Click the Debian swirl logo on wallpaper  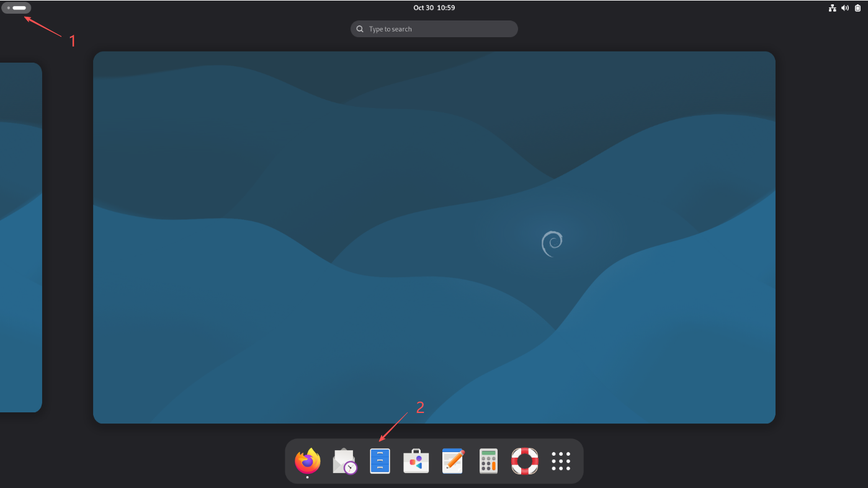pyautogui.click(x=552, y=243)
